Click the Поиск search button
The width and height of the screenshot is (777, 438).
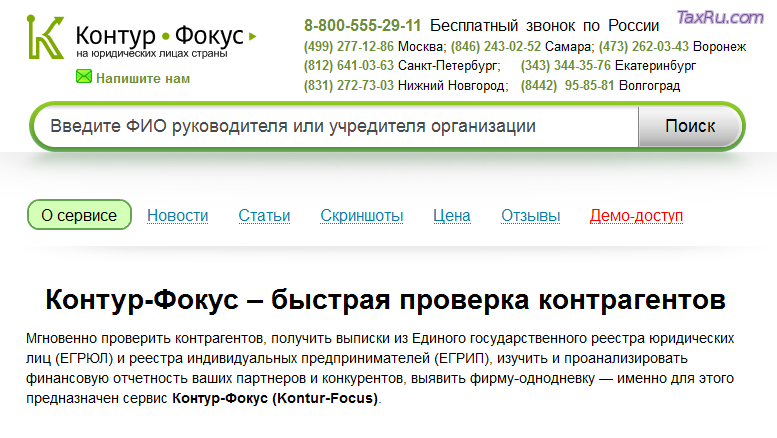(690, 126)
